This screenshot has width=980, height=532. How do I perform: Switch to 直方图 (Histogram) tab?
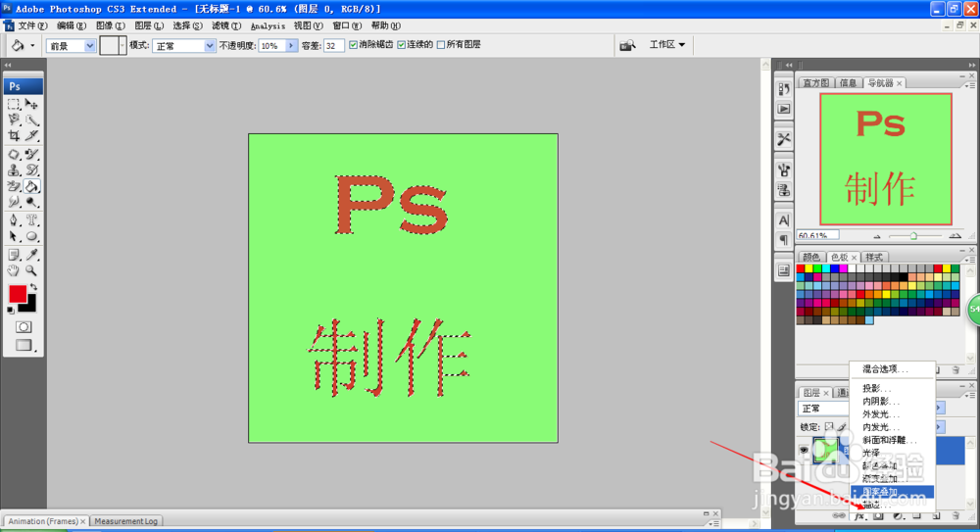[815, 83]
